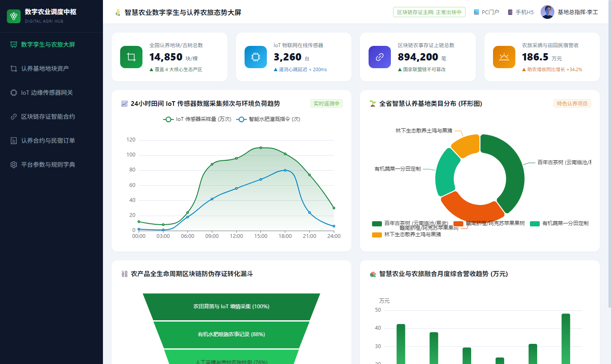This screenshot has width=611, height=364.
Task: Click the house icon beside 智慧农业与农旅 title
Action: 373,274
